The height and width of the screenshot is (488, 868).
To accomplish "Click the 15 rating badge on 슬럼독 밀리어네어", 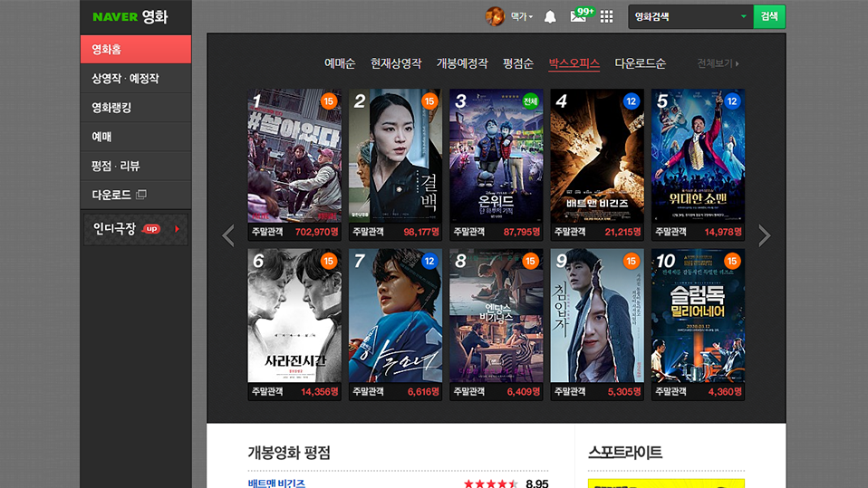I will point(732,261).
